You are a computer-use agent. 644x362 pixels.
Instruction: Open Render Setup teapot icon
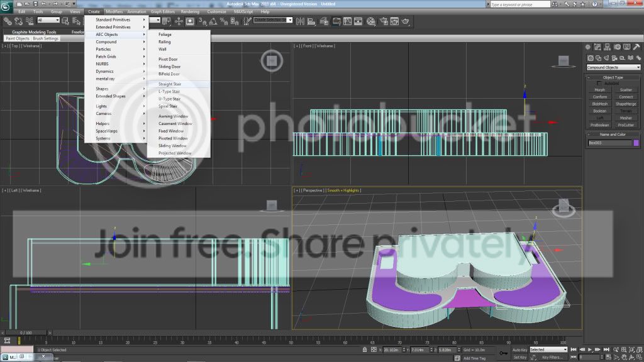point(384,21)
